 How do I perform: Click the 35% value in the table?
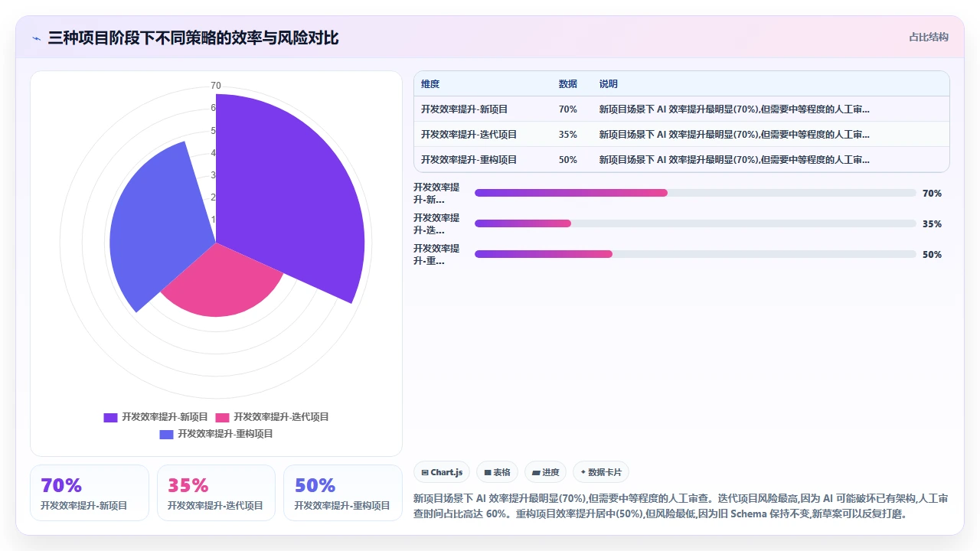(568, 135)
